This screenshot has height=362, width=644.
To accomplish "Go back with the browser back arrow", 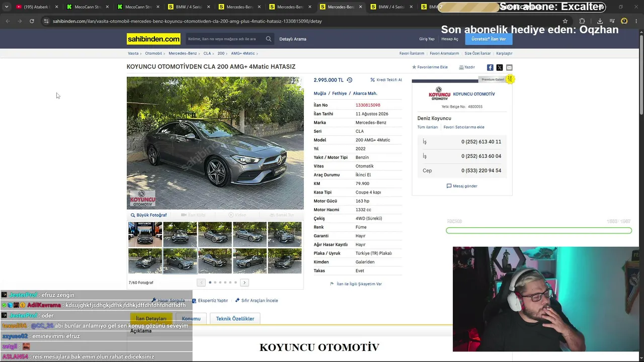I will (x=8, y=21).
